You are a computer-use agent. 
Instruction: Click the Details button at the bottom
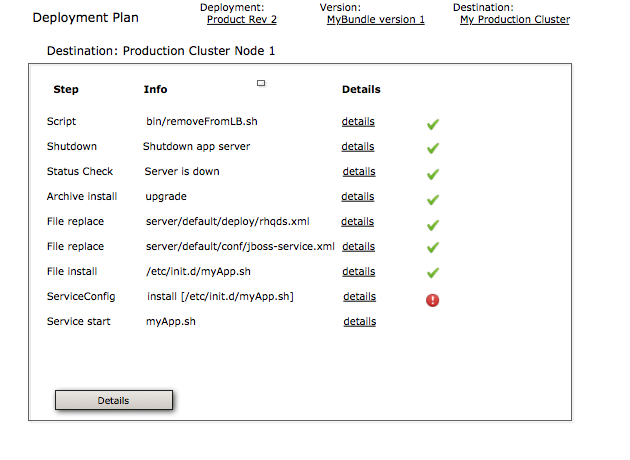click(x=114, y=400)
